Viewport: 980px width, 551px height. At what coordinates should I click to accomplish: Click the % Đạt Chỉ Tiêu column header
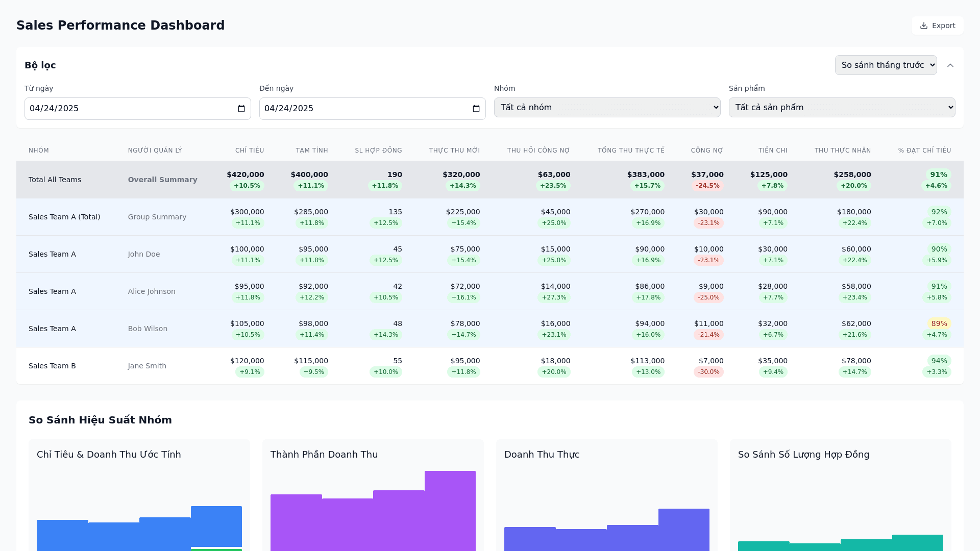tap(924, 151)
